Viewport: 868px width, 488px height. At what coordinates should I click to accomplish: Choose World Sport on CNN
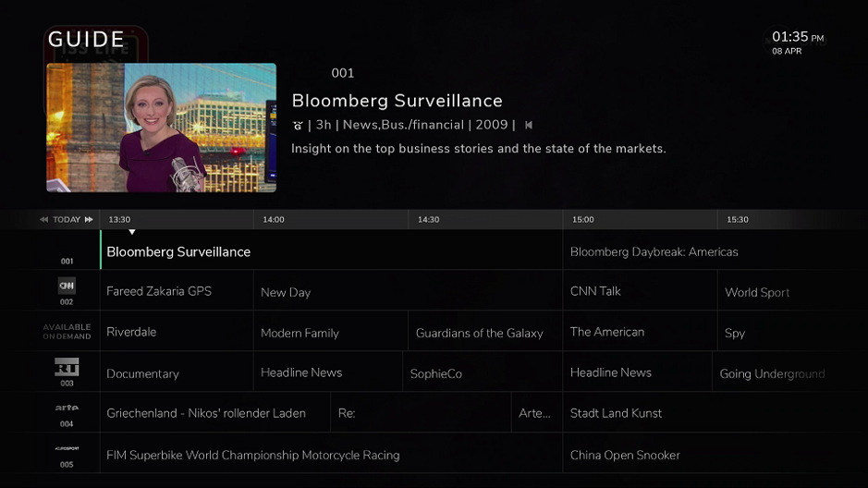pyautogui.click(x=757, y=292)
